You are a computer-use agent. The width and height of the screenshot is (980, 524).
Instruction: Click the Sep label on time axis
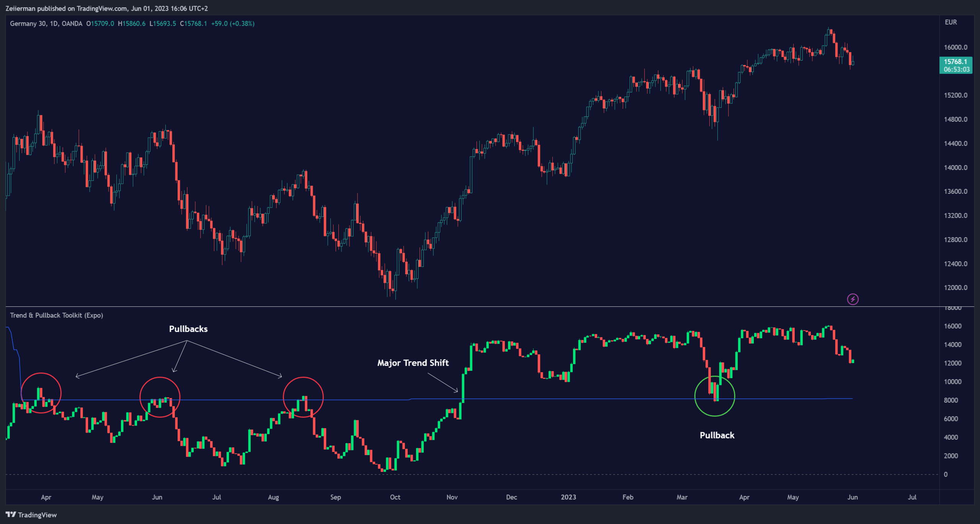point(335,497)
